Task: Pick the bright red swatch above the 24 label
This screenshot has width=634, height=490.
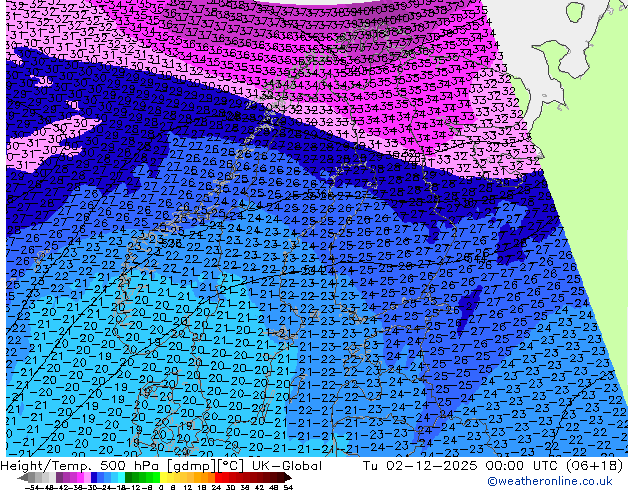Action: [x=218, y=478]
